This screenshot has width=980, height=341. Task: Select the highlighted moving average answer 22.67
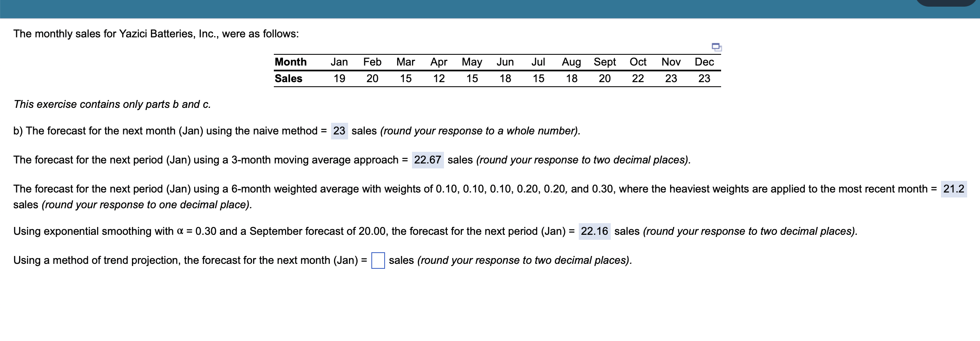tap(429, 160)
